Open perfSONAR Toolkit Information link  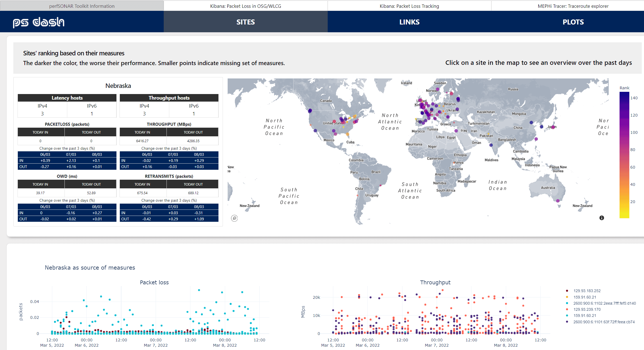[x=82, y=6]
